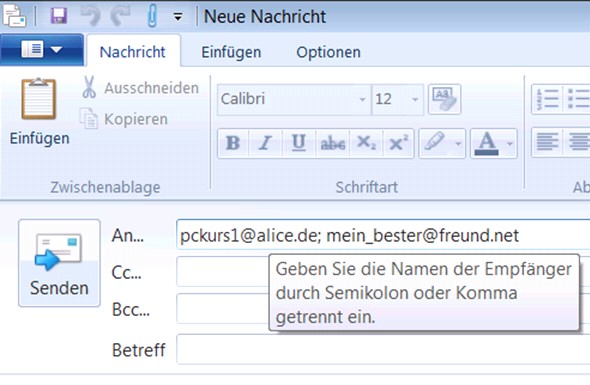Expand the font color dropdown arrow
Image resolution: width=590 pixels, height=385 pixels.
click(510, 143)
